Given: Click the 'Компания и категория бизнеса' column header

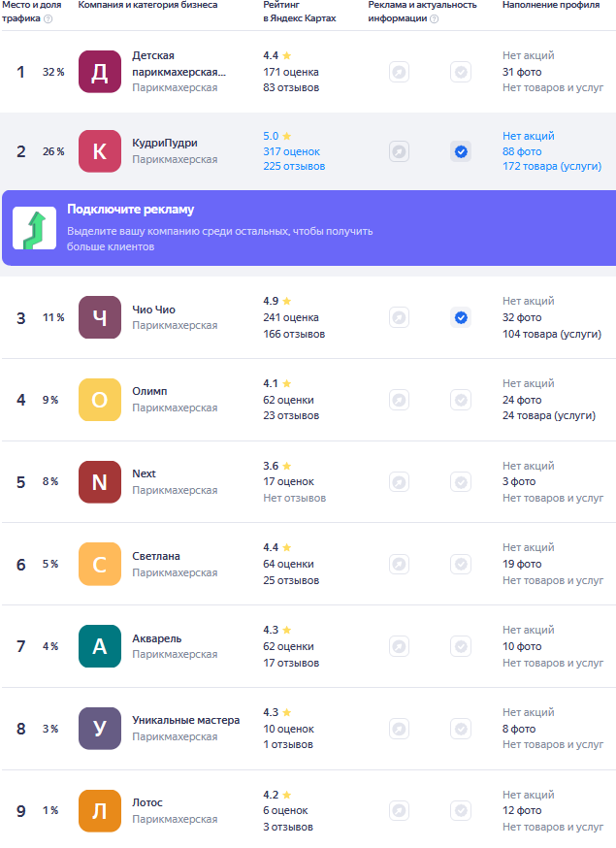Looking at the screenshot, I should click(x=147, y=5).
